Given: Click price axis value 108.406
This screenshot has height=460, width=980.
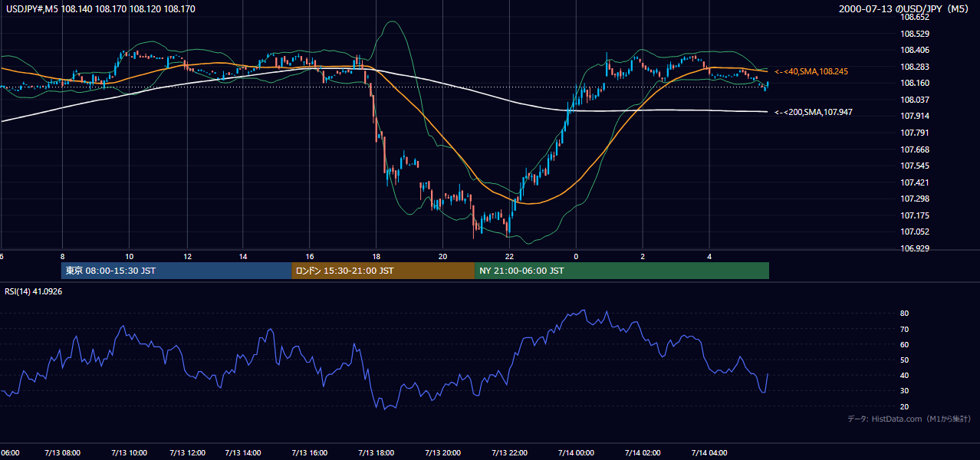Looking at the screenshot, I should click(914, 50).
